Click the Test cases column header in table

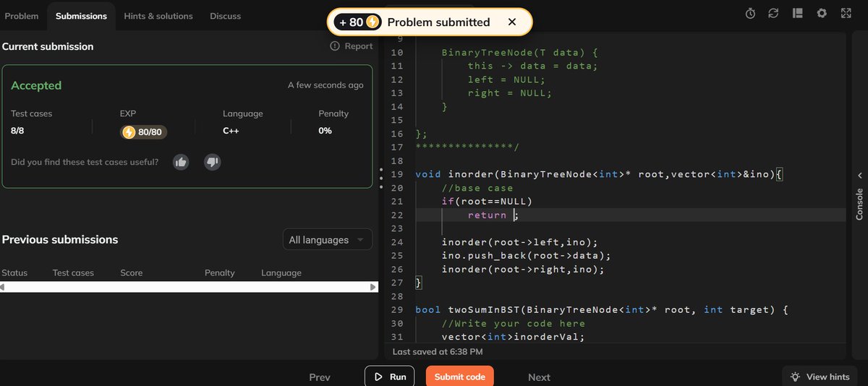pos(73,273)
